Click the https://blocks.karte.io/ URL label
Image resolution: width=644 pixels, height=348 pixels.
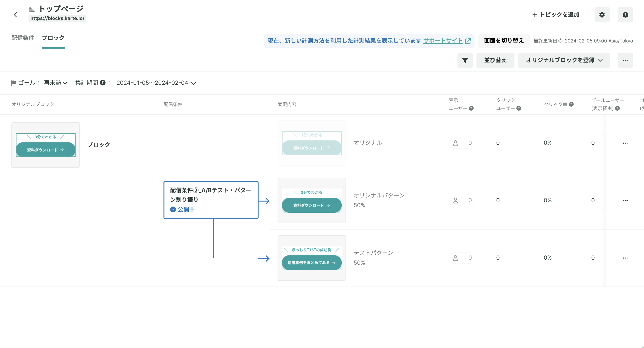pos(57,18)
